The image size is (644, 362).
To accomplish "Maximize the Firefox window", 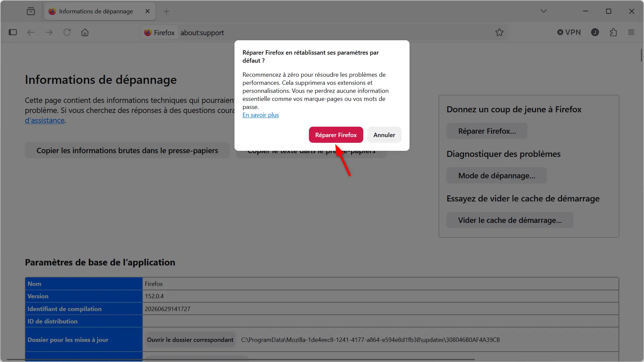I will [x=608, y=11].
